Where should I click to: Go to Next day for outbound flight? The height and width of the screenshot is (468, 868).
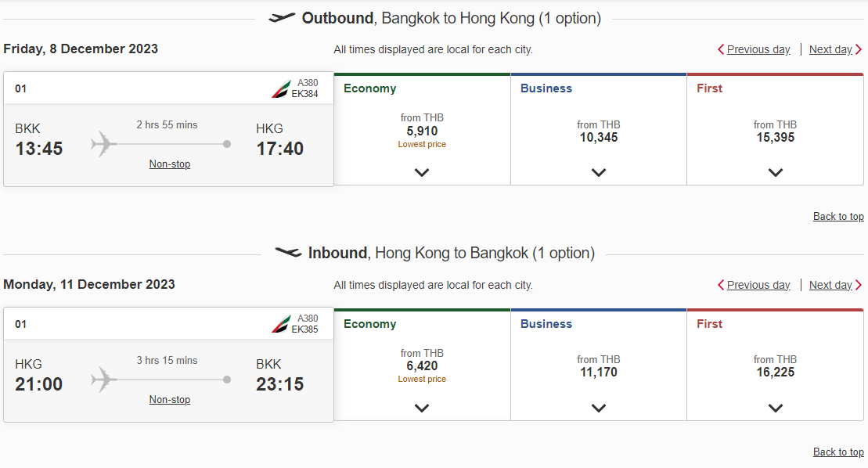pos(830,49)
